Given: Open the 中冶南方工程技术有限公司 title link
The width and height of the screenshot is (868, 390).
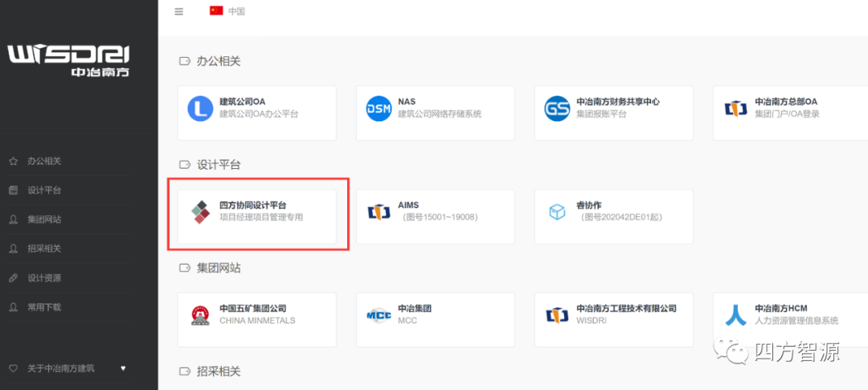Looking at the screenshot, I should 627,309.
